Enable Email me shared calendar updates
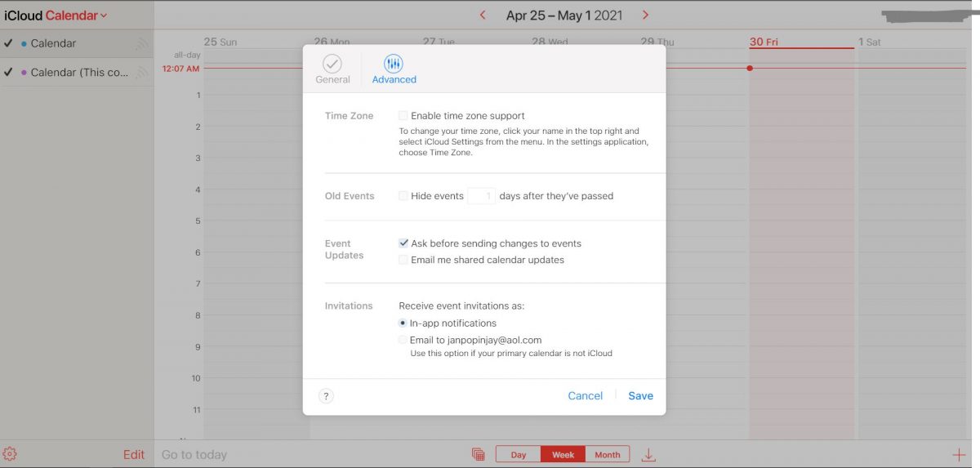 coord(403,260)
